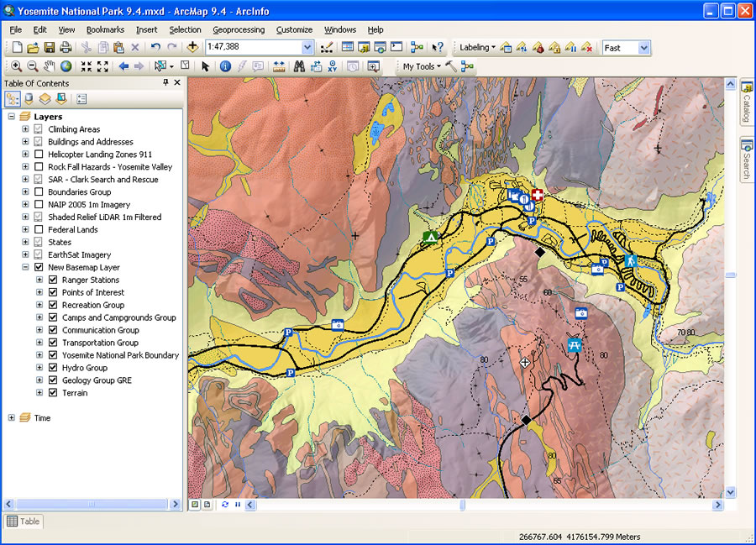Expand Points of Interest layer tree
This screenshot has height=545, width=756.
coord(39,292)
